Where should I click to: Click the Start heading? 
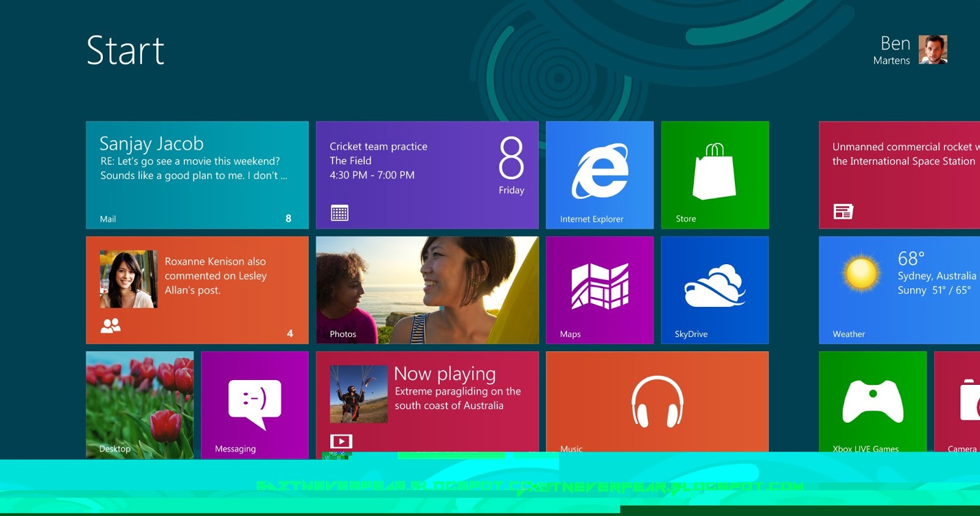coord(126,50)
